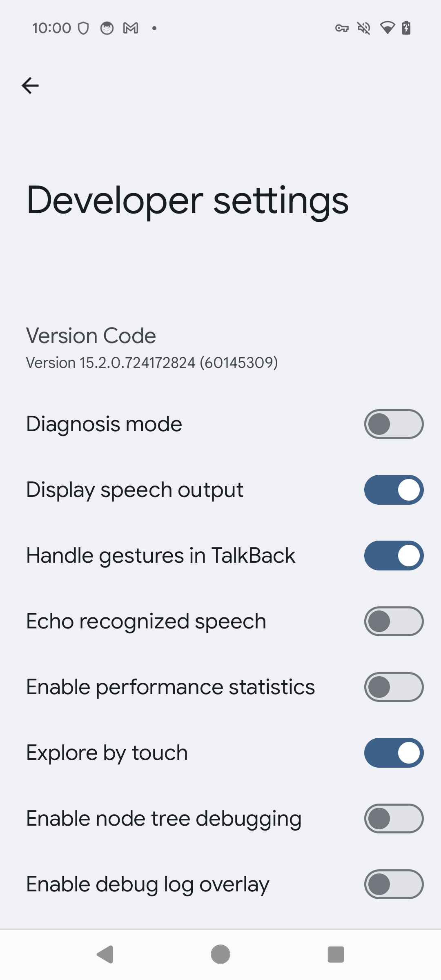Viewport: 441px width, 980px height.
Task: Enable node tree debugging switch
Action: point(394,819)
